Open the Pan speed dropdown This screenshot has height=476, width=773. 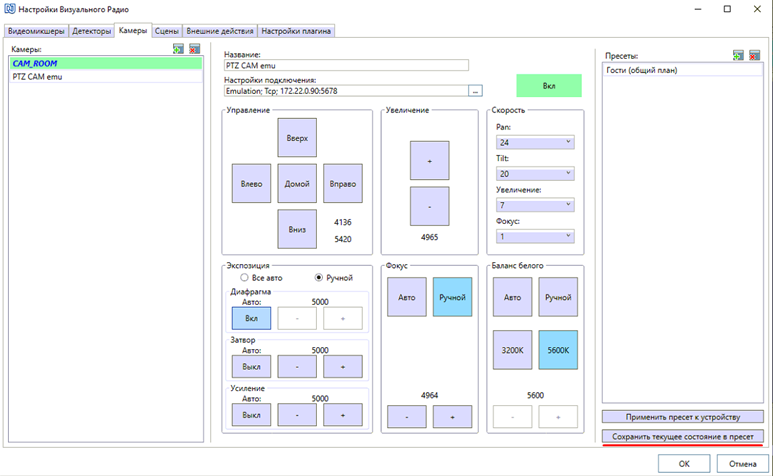[535, 142]
